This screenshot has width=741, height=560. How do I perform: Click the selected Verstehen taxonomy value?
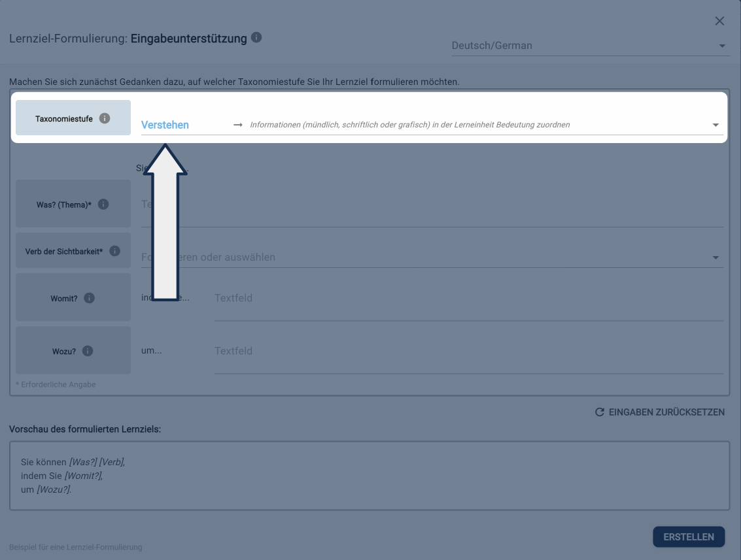(165, 125)
